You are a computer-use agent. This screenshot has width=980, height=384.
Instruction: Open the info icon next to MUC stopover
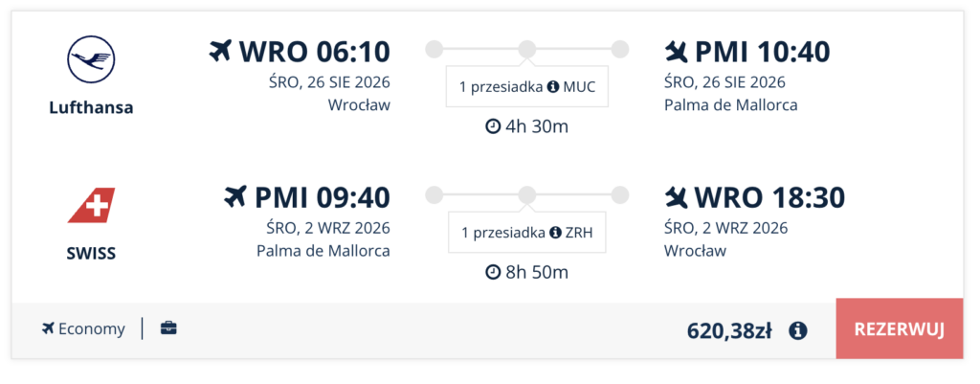click(552, 87)
